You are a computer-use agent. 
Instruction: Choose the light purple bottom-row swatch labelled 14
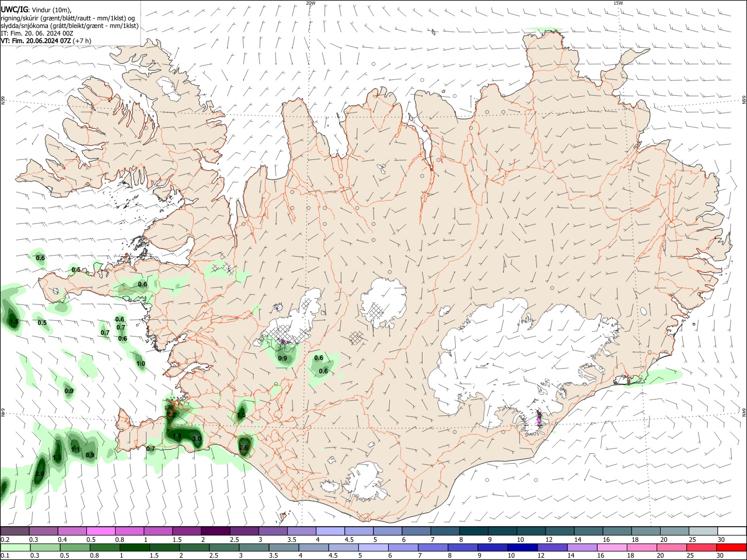coord(582,548)
